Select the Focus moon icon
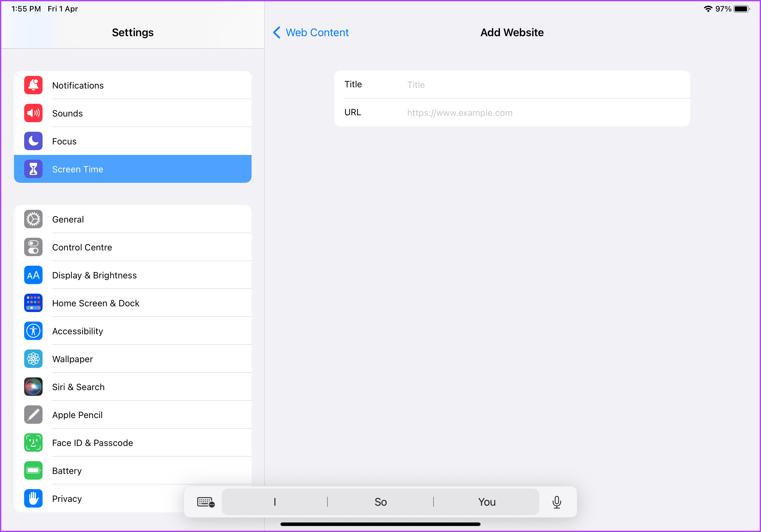The image size is (761, 532). tap(33, 141)
